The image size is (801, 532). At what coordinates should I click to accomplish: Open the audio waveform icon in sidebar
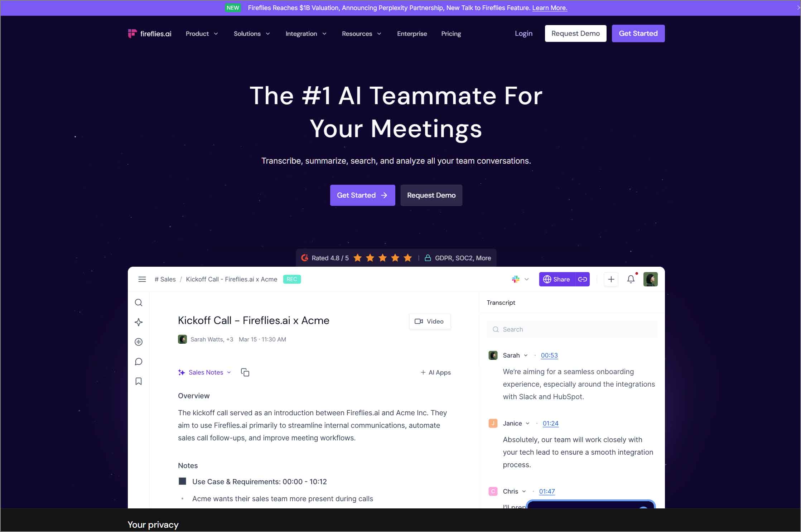(x=139, y=342)
